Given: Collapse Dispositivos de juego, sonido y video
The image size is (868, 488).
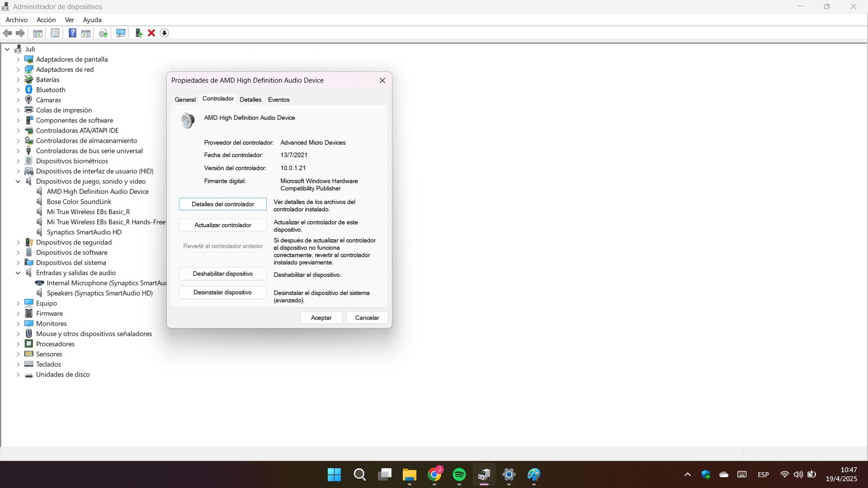Looking at the screenshot, I should 18,182.
